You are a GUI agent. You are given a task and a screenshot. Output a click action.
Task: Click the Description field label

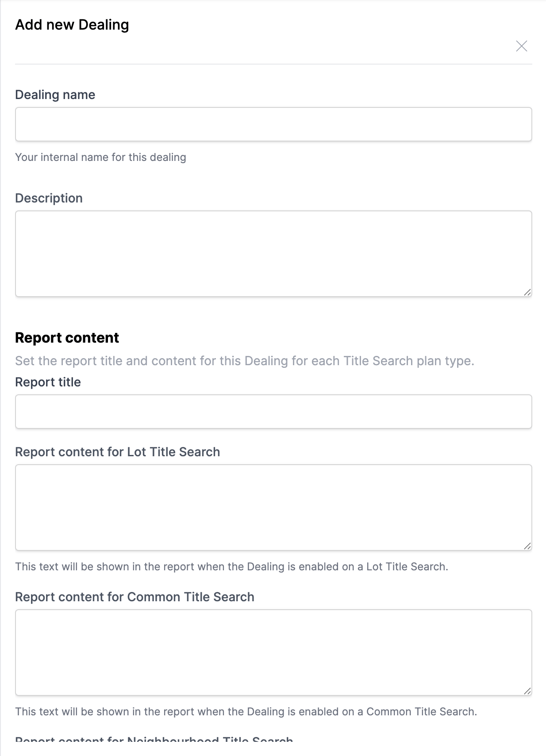(x=49, y=198)
